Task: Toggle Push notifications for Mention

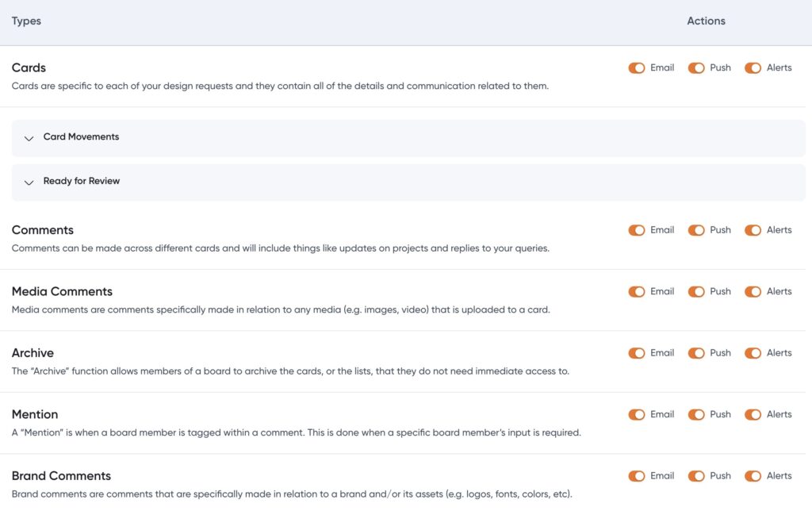Action: click(696, 415)
